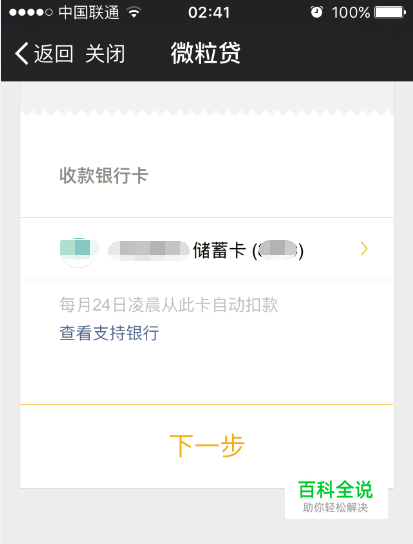Tap the 百科全说 watermark logo

[336, 496]
